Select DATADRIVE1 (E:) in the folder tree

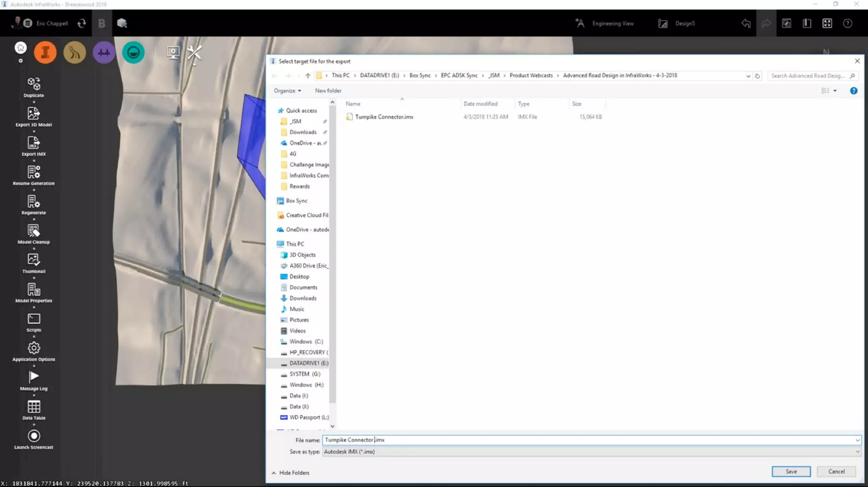[x=309, y=363]
